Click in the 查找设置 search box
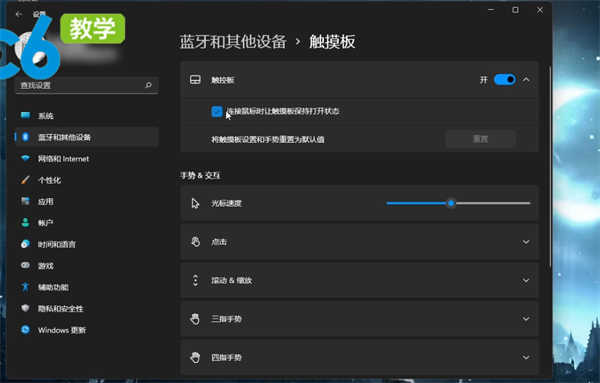Screen dimensions: 600x383 86,85
